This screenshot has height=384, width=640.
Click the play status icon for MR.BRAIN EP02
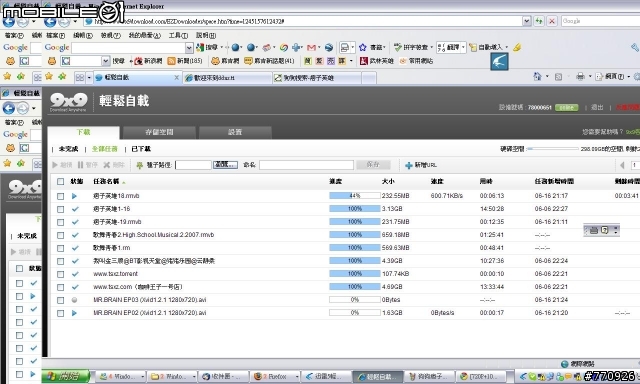(74, 313)
